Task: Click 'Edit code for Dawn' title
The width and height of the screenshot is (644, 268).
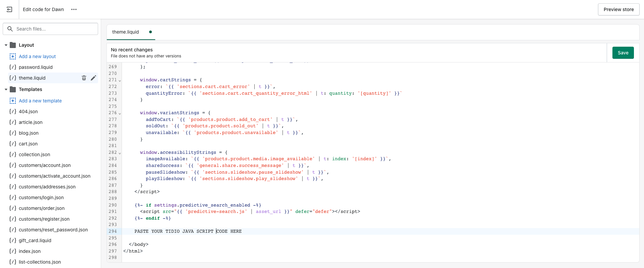Action: click(43, 9)
